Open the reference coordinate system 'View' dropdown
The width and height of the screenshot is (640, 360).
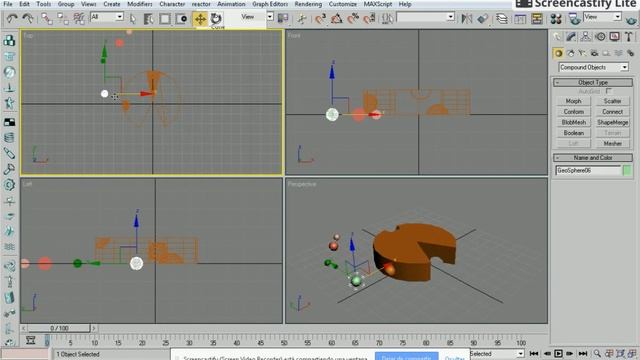[x=270, y=17]
